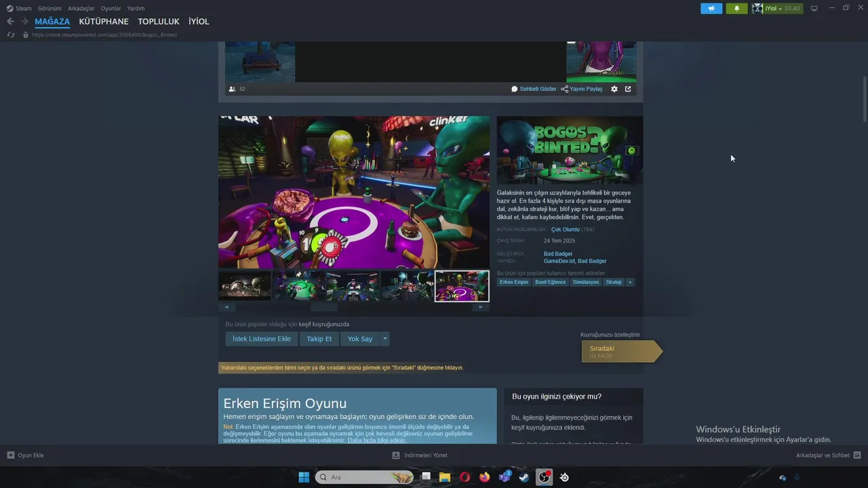Open the notifications bell
868x488 pixels.
coord(736,8)
